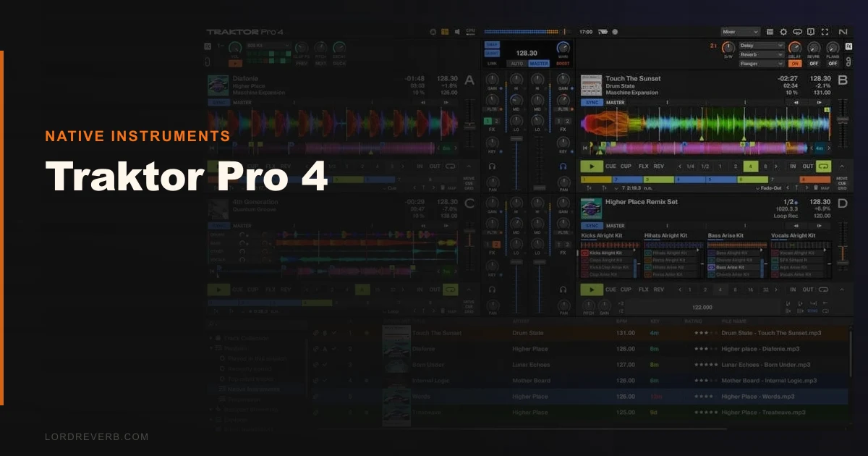This screenshot has width=868, height=456.
Task: Open the Flanger effect selector dropdown
Action: click(762, 64)
